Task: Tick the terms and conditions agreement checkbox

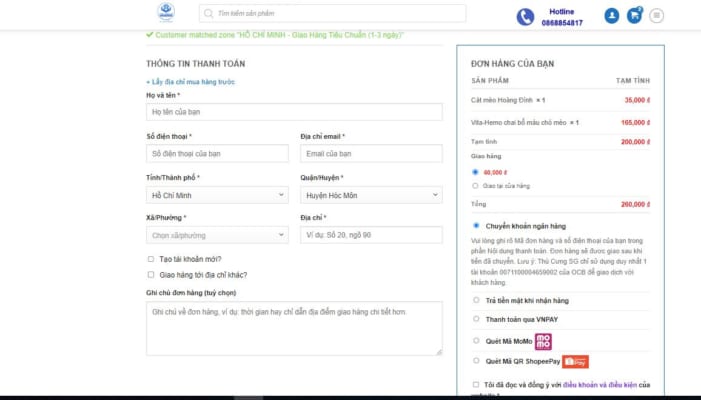Action: click(475, 384)
